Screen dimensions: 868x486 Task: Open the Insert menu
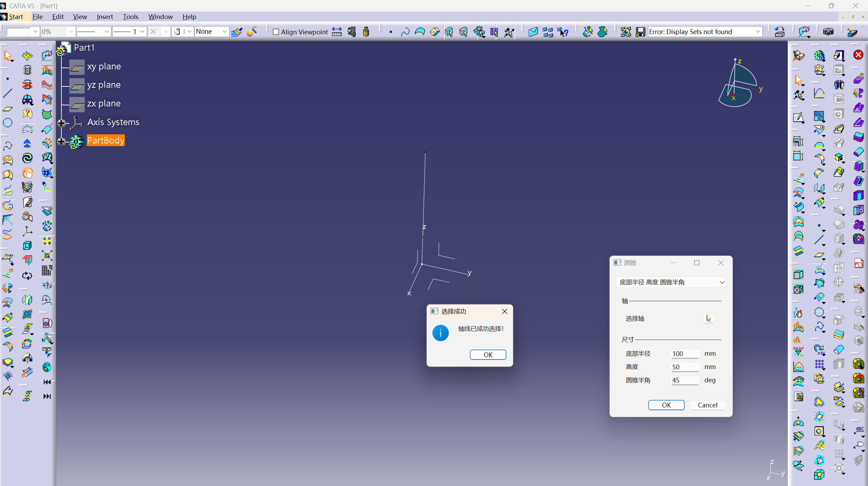(x=104, y=17)
